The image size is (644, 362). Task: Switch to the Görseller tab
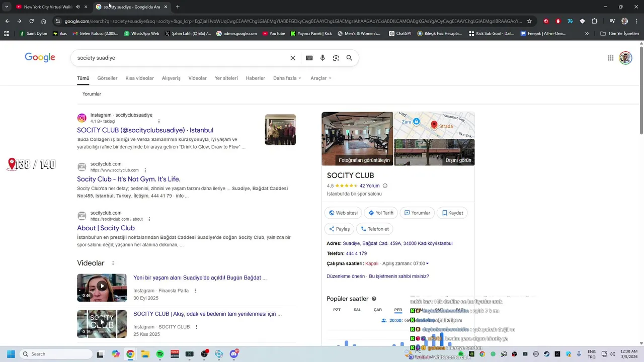pyautogui.click(x=107, y=78)
